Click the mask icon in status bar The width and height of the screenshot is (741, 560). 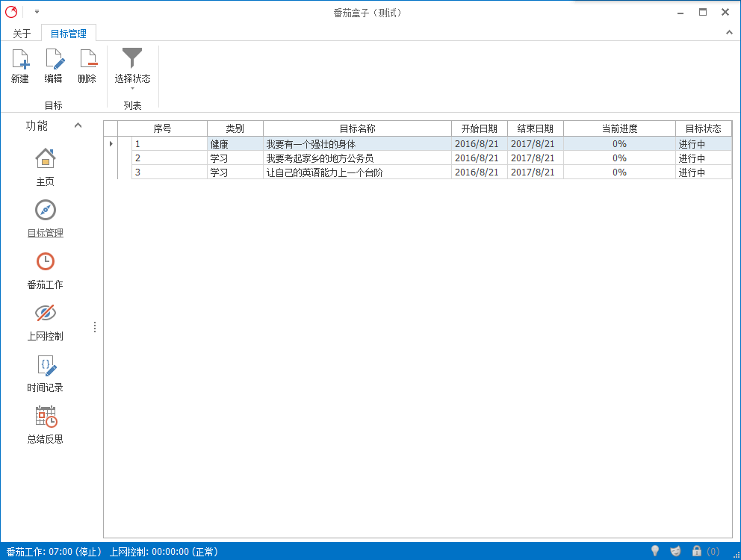675,551
